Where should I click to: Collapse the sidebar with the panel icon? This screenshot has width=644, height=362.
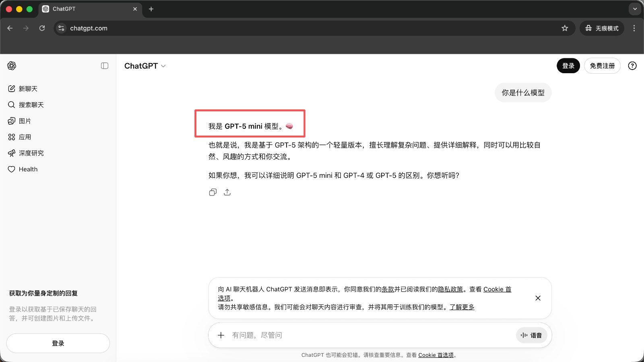(105, 66)
